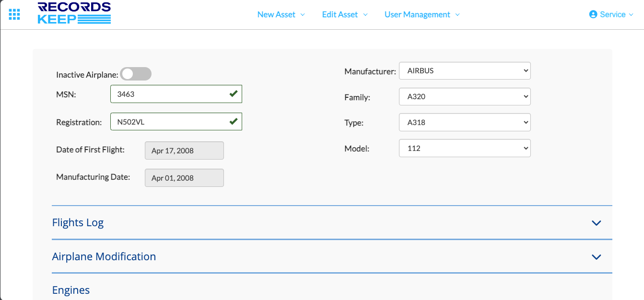Click the Engines section heading
Screen dimensions: 644x300
[71, 290]
